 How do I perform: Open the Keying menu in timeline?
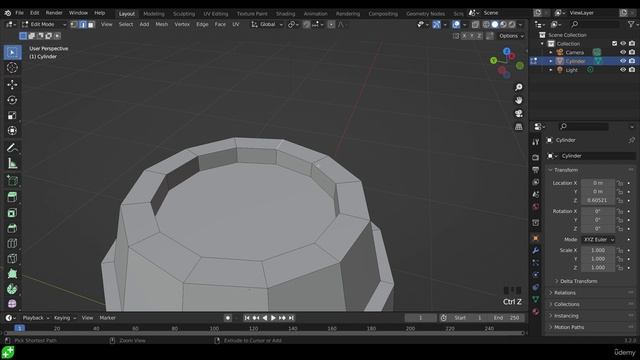(x=64, y=318)
